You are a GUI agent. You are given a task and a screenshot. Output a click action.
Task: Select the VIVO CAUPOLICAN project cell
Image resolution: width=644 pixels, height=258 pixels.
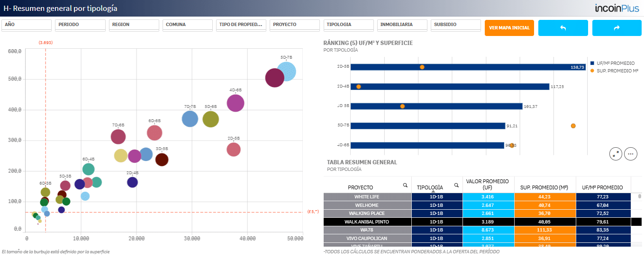coord(367,238)
